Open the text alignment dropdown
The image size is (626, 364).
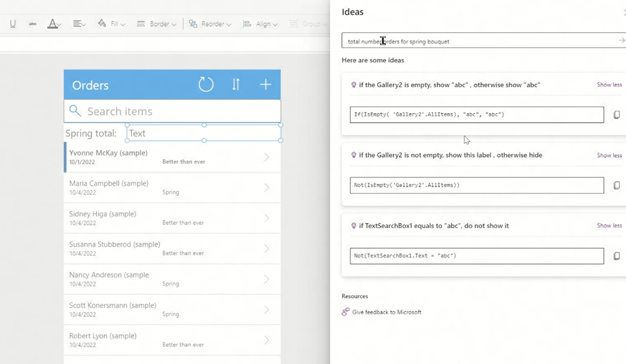[79, 24]
